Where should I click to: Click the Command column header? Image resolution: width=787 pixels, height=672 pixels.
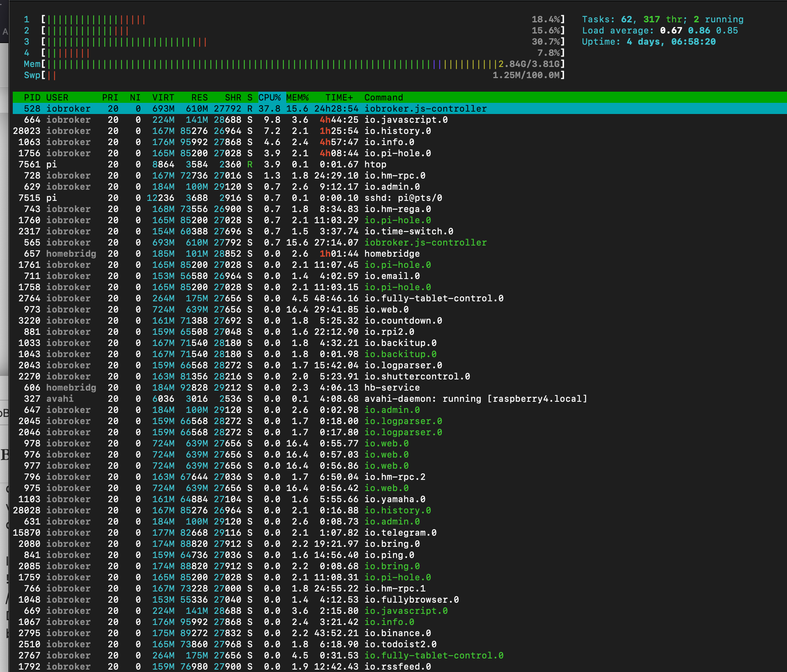[x=384, y=98]
